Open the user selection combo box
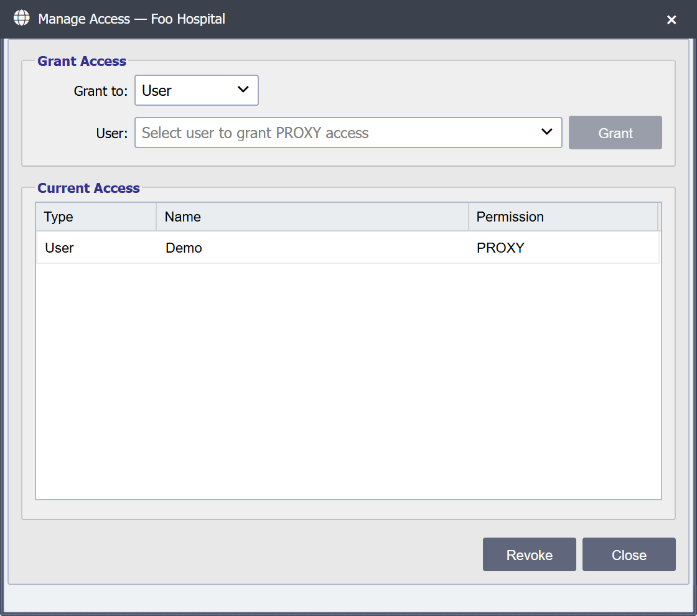This screenshot has height=616, width=697. [348, 133]
